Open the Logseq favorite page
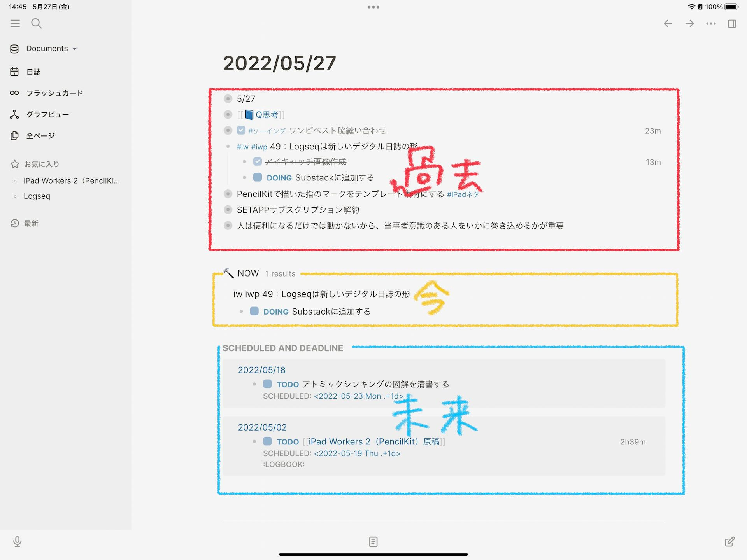Image resolution: width=747 pixels, height=560 pixels. tap(37, 196)
